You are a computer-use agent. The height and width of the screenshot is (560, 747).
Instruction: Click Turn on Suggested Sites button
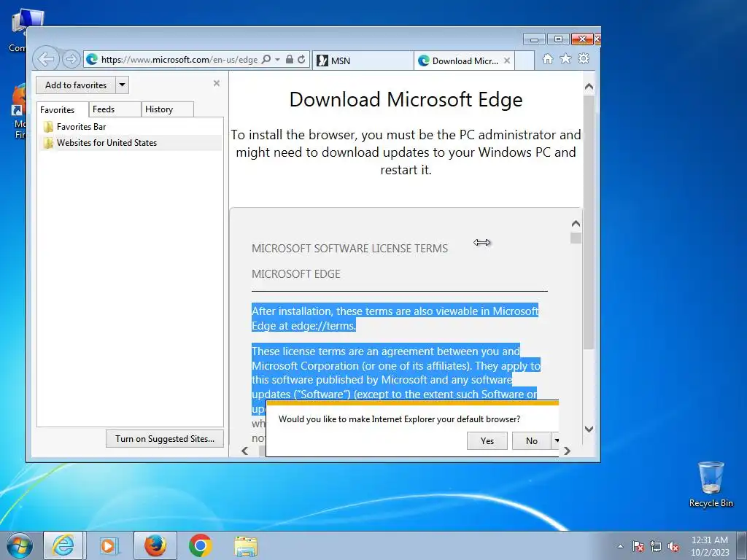pyautogui.click(x=165, y=438)
